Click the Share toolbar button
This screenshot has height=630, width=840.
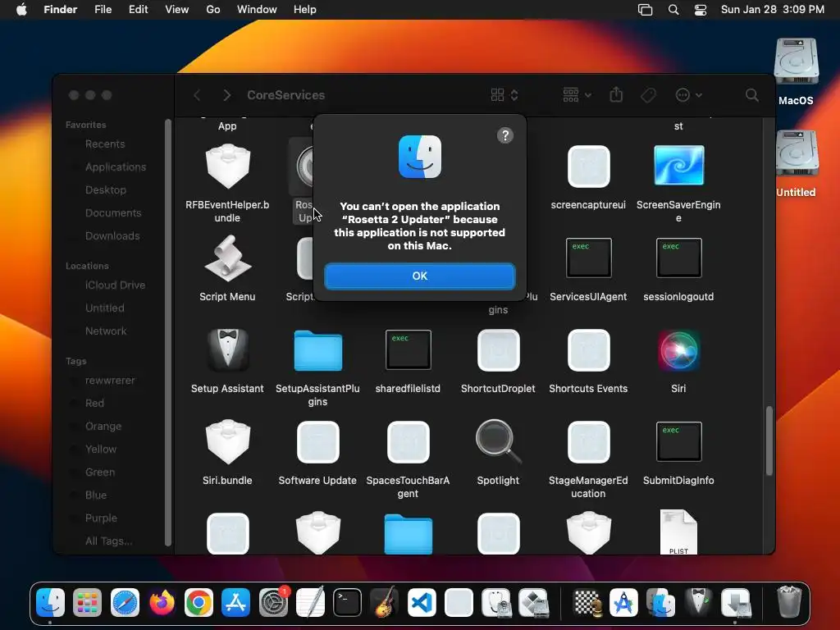[616, 95]
